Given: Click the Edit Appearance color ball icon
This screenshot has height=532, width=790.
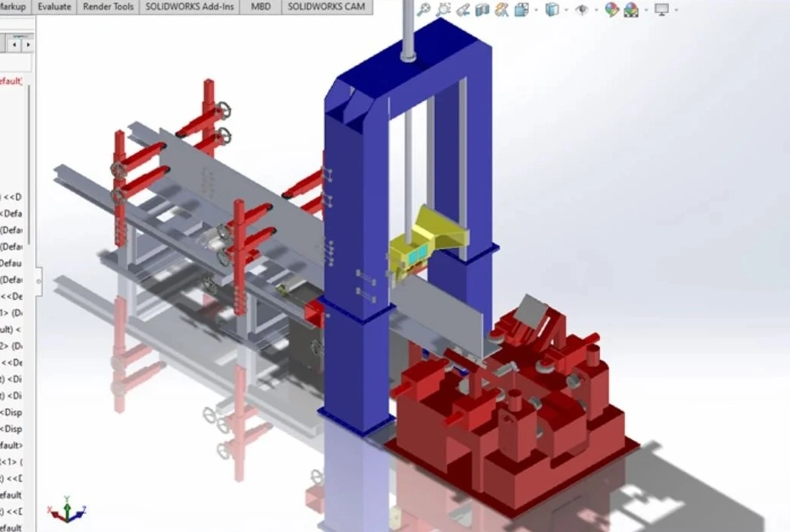Looking at the screenshot, I should click(611, 10).
